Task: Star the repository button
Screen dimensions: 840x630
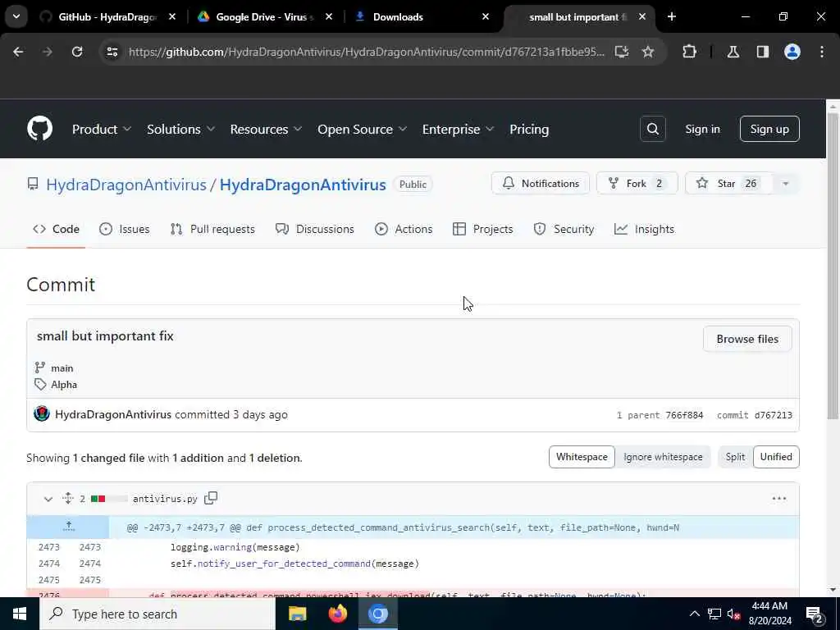Action: point(729,184)
